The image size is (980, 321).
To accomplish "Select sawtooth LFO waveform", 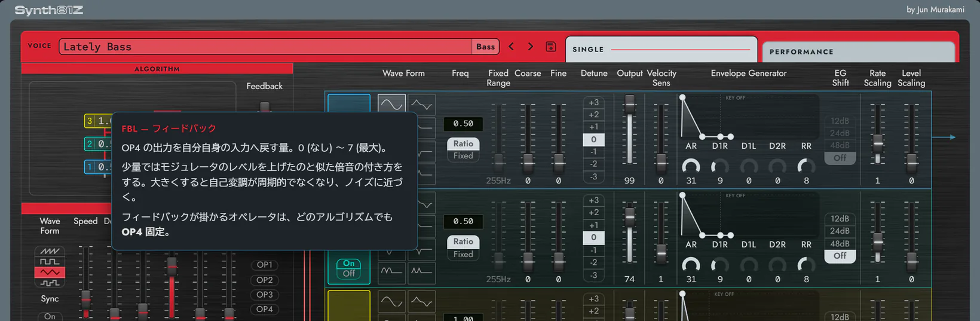I will coord(50,251).
